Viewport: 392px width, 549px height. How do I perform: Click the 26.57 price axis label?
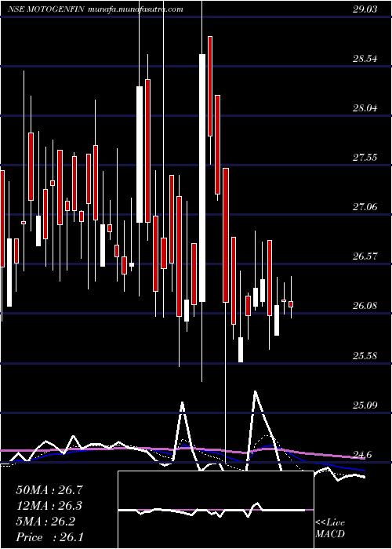click(x=365, y=256)
